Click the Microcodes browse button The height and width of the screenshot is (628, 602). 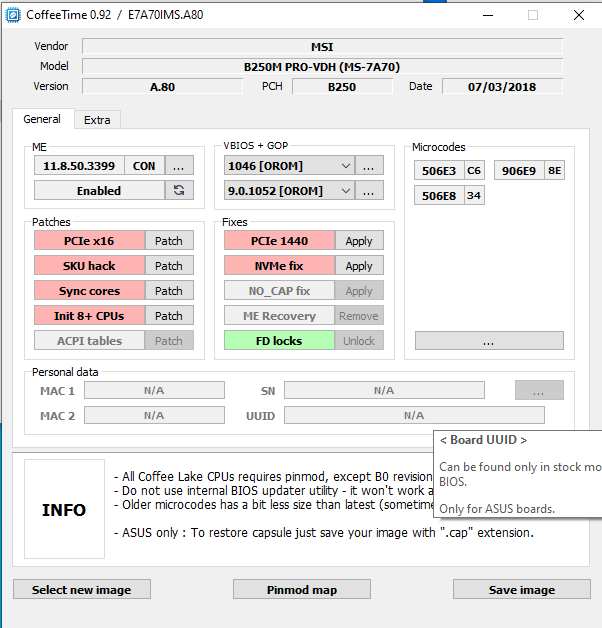coord(489,340)
